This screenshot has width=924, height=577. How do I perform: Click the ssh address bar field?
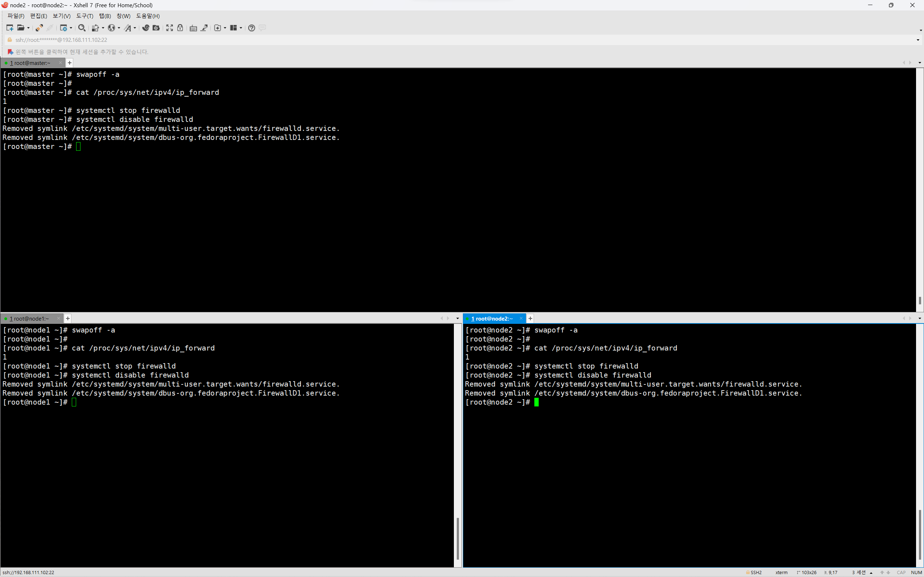coord(229,40)
